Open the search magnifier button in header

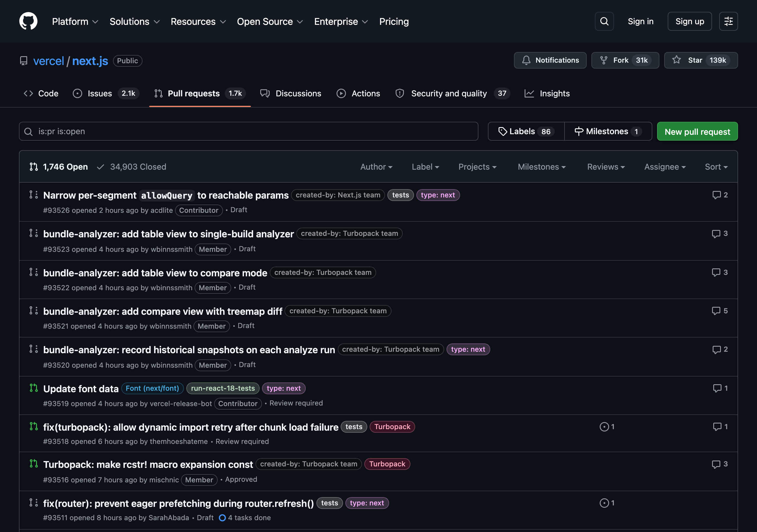click(x=604, y=21)
